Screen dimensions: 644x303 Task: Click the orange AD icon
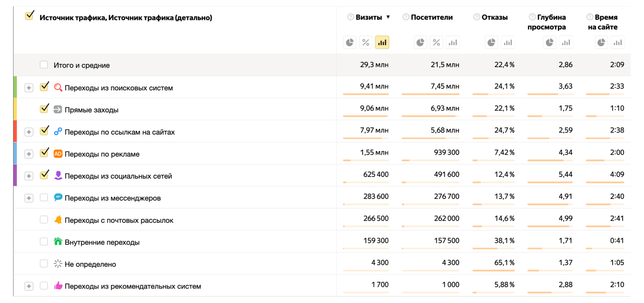coord(58,154)
